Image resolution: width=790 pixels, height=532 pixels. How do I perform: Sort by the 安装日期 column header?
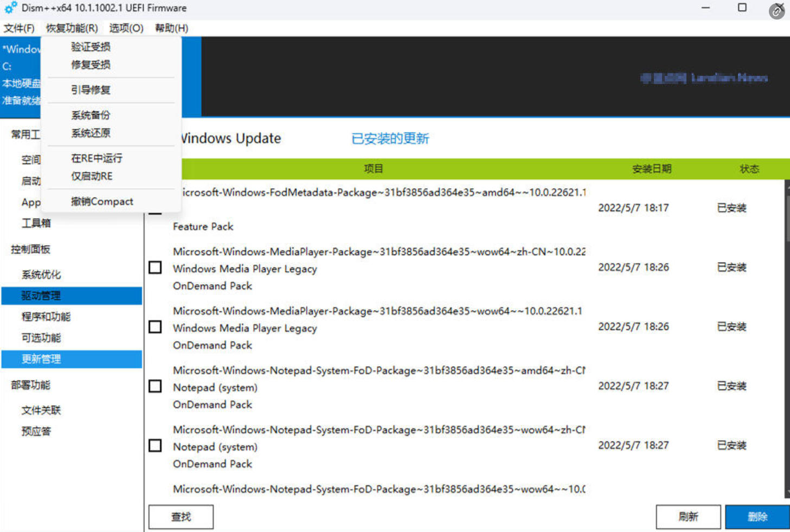click(651, 169)
